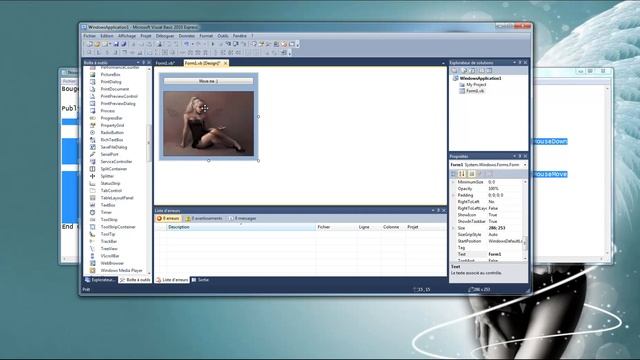
Task: Select the Timer component
Action: [106, 212]
